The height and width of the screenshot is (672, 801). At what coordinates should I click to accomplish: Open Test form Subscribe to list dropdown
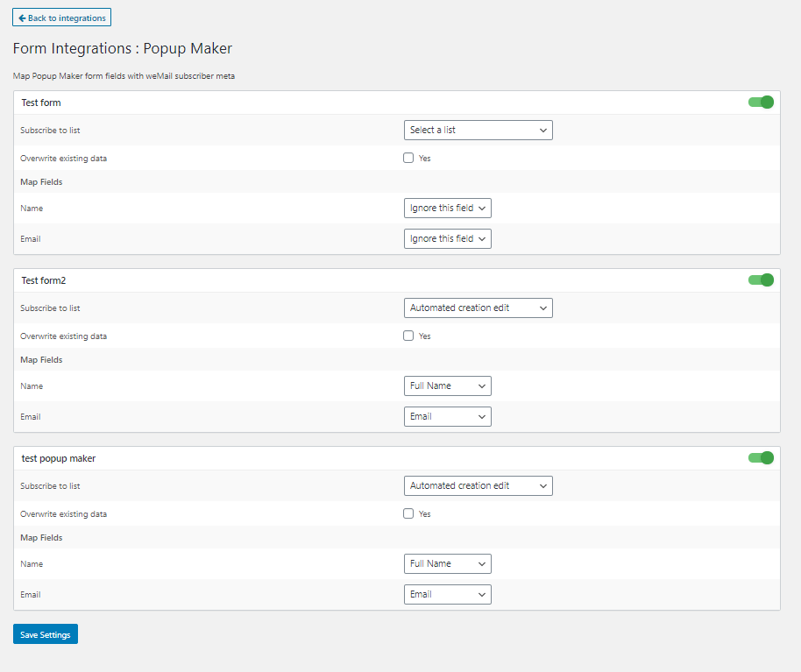[478, 131]
